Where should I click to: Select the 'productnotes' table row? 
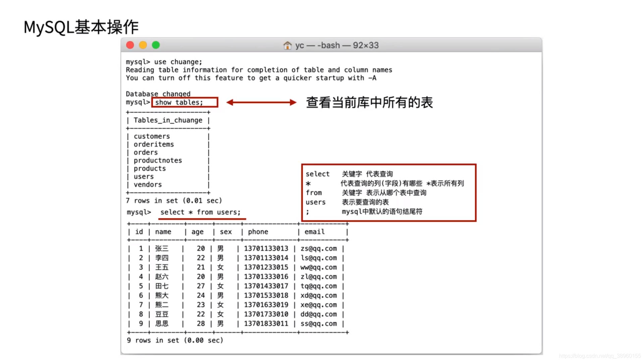point(158,161)
